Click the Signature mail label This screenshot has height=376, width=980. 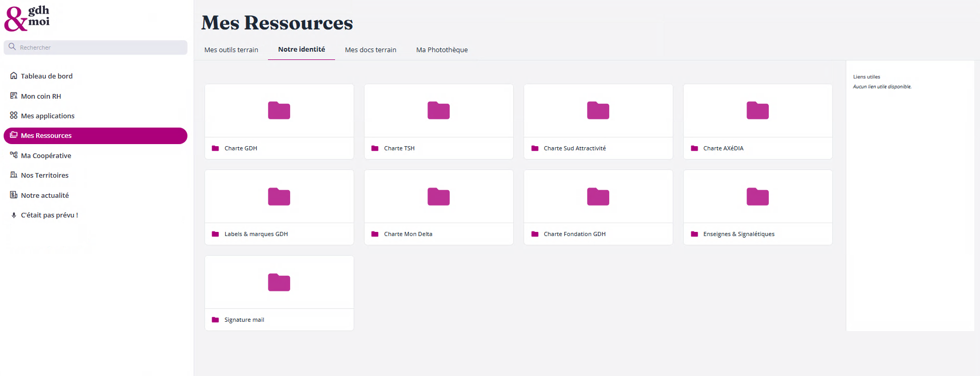244,320
